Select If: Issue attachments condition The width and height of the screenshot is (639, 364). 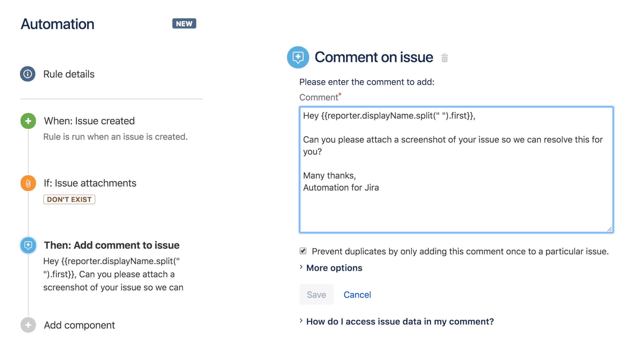point(90,183)
